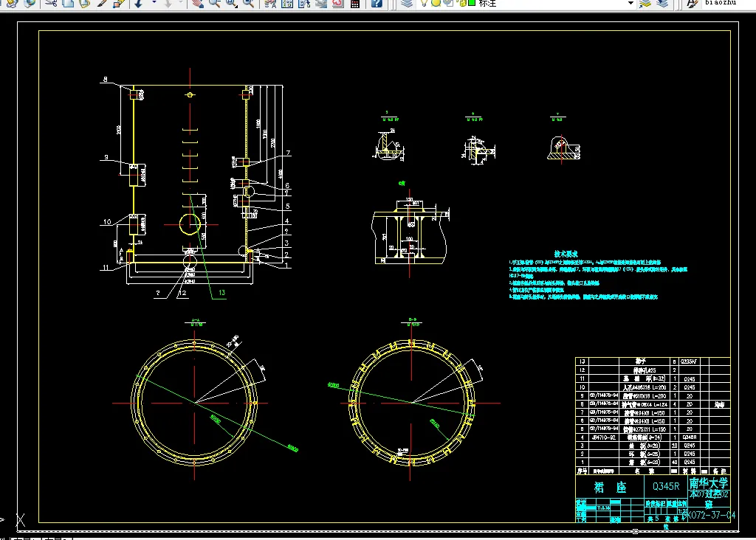
Task: Activate the Match Properties paintbrush tool
Action: click(102, 4)
